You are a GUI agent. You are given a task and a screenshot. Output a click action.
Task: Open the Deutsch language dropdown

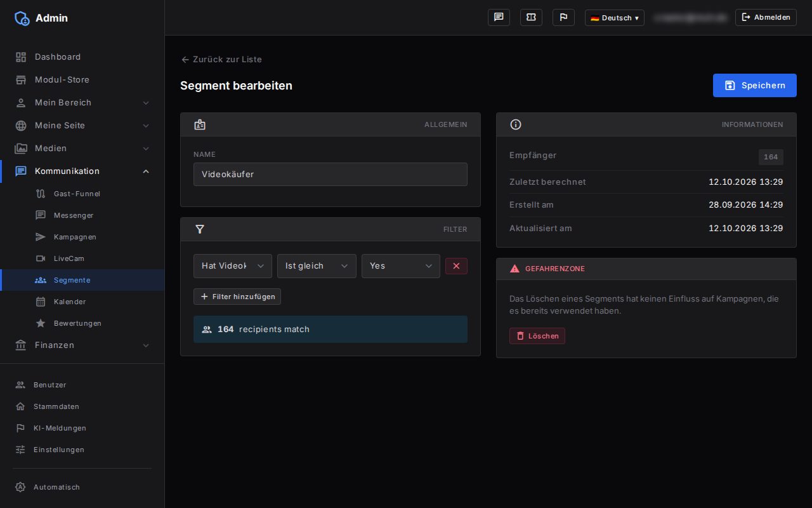click(614, 18)
